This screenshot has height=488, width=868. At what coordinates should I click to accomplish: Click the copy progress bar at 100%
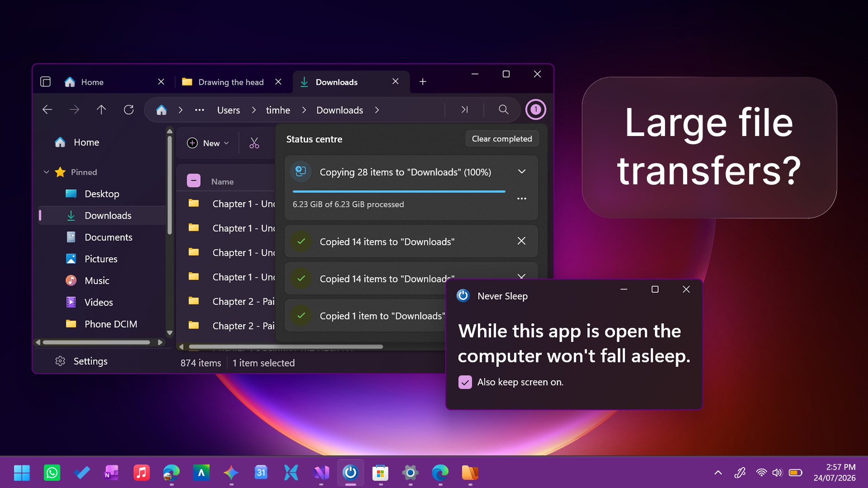[x=399, y=192]
